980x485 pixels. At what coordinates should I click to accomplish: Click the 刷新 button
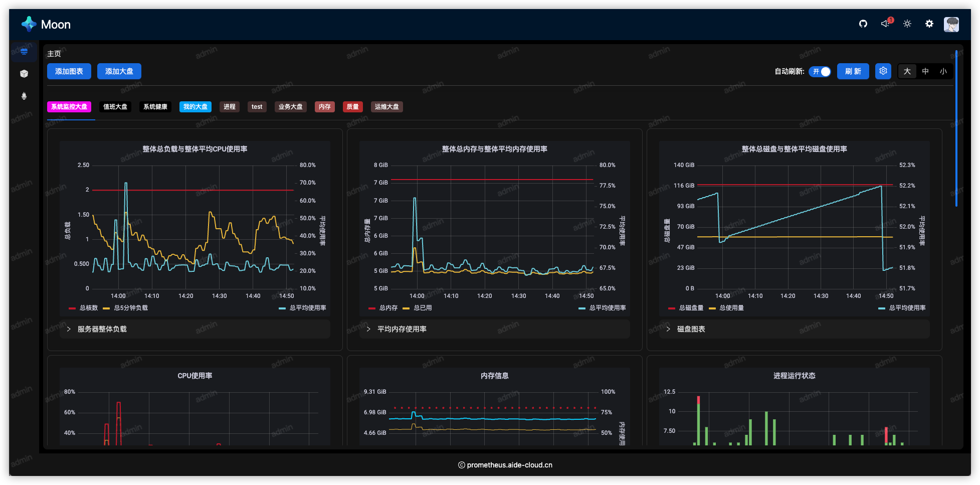(853, 71)
